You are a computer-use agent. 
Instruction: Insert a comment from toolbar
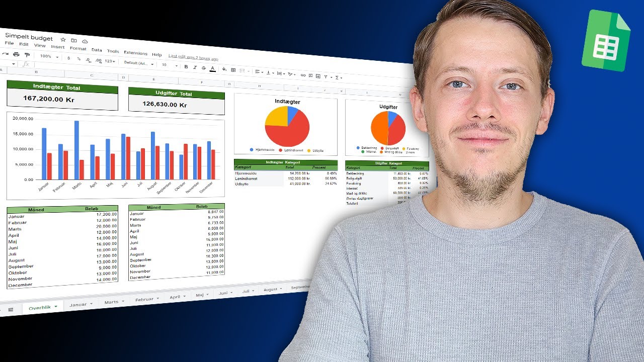point(310,75)
